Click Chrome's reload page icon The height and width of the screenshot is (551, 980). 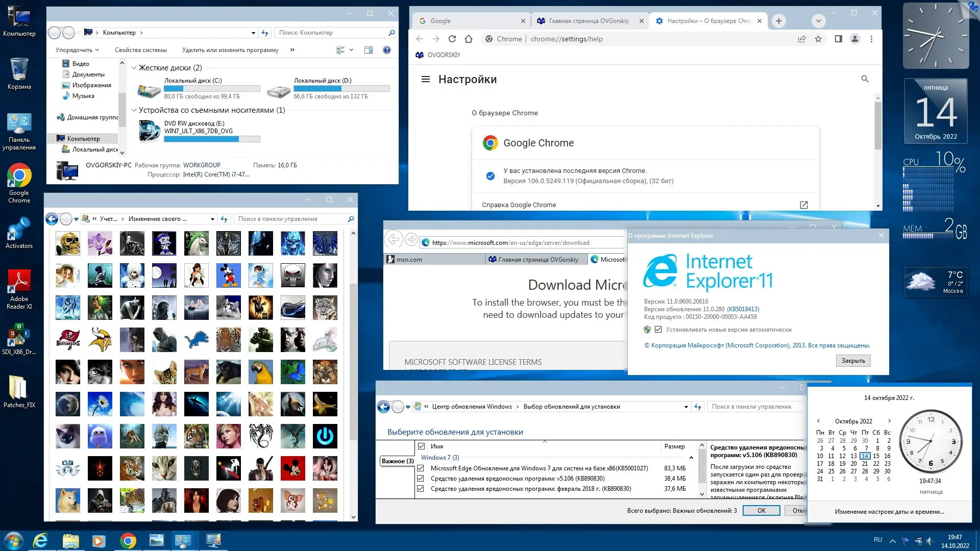tap(452, 39)
